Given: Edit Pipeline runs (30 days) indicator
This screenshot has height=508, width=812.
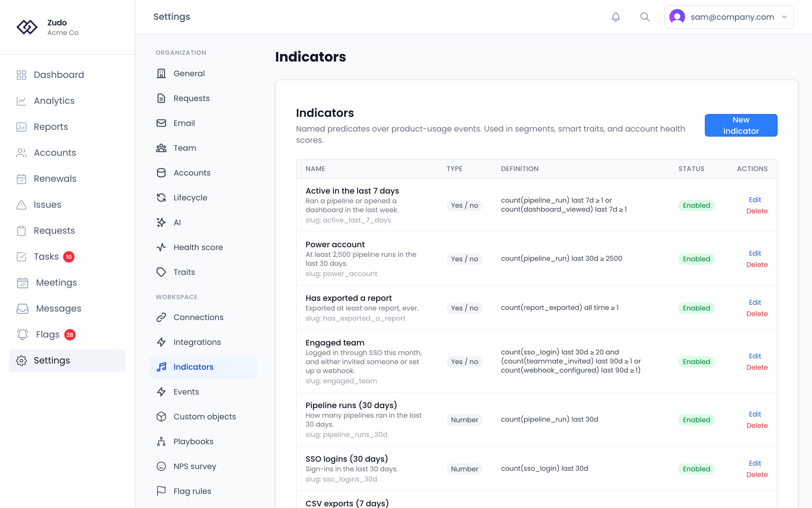Looking at the screenshot, I should point(754,414).
